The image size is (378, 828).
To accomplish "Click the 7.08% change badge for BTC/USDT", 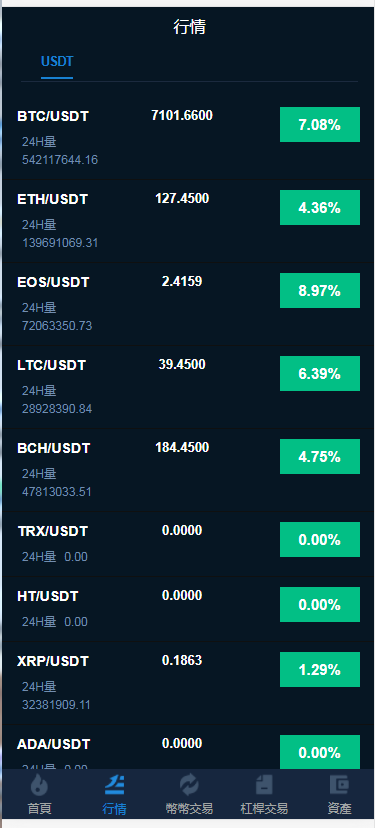I will click(320, 125).
